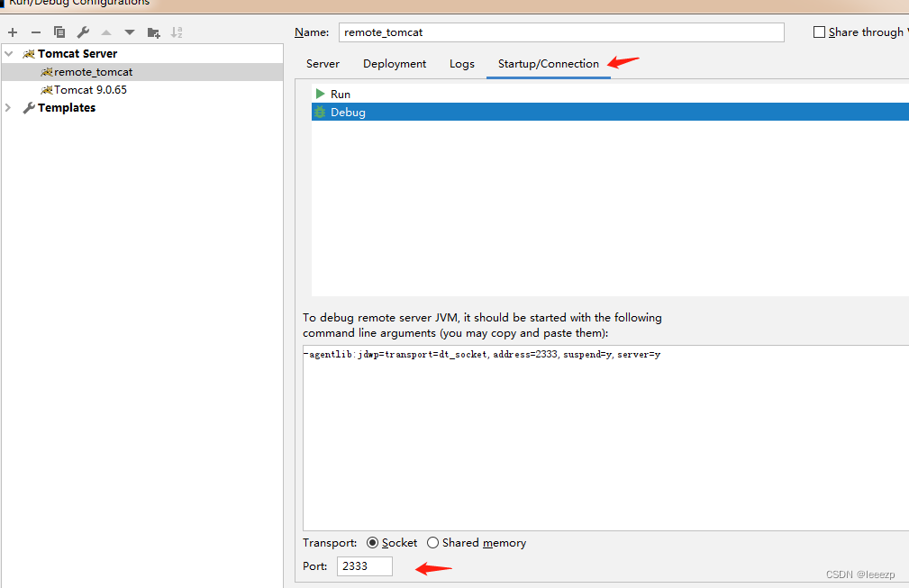Click the Tomcat Server cat icon
Screen dimensions: 909x588
(29, 54)
